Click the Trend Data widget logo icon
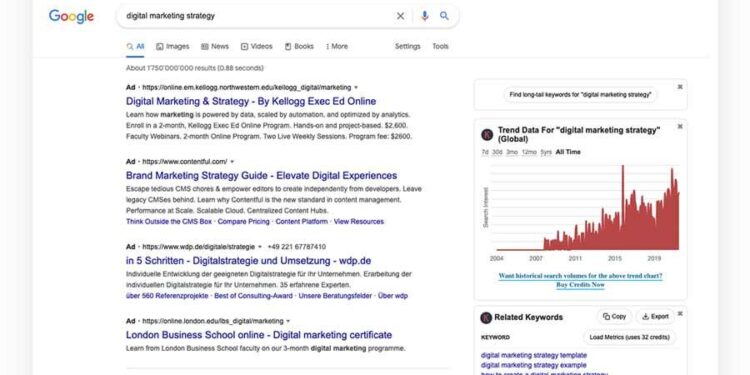This screenshot has height=375, width=750. [x=487, y=134]
